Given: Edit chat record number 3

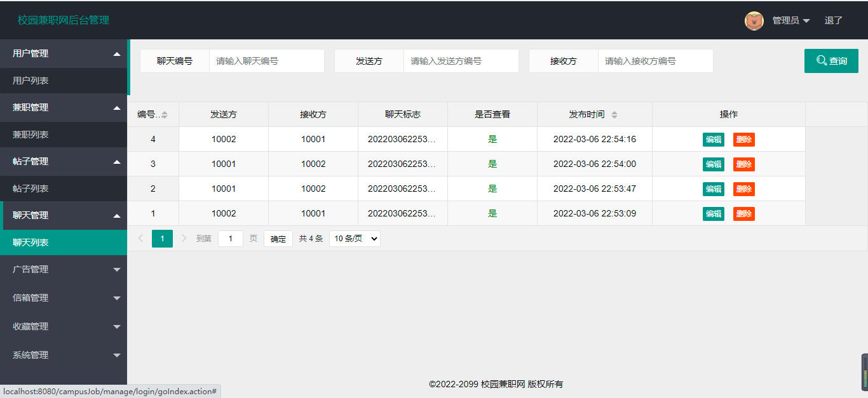Looking at the screenshot, I should [714, 164].
